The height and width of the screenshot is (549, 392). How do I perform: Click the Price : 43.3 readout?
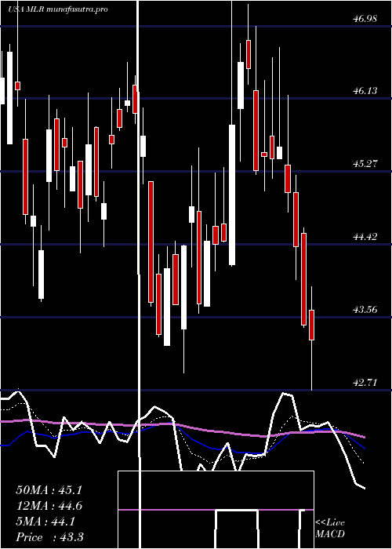[49, 537]
